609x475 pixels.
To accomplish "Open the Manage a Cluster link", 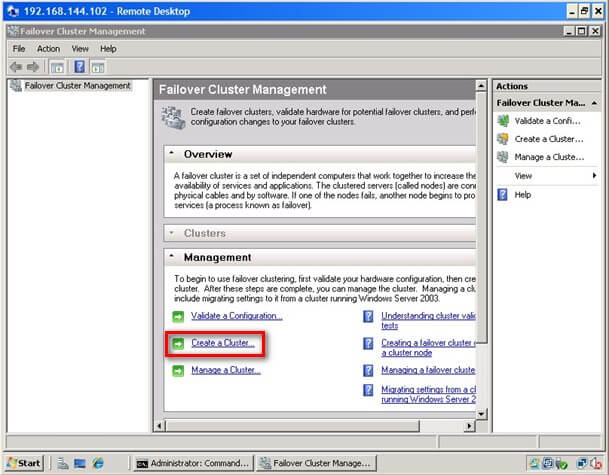I will click(226, 370).
